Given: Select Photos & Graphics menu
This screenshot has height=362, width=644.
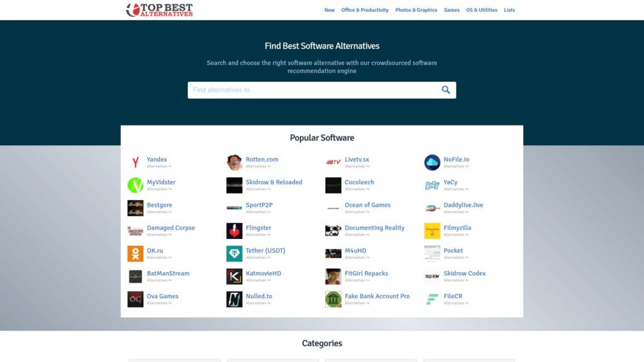Looking at the screenshot, I should pos(416,10).
